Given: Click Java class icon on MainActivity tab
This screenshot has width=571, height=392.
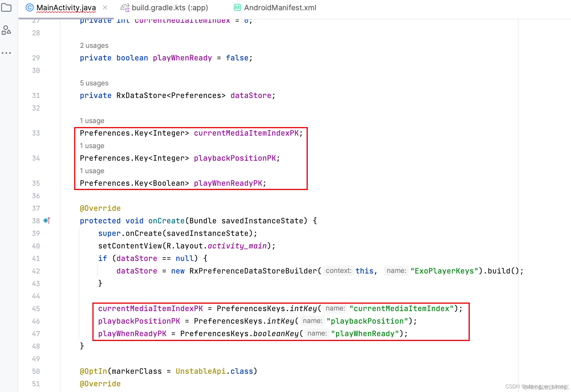Looking at the screenshot, I should pyautogui.click(x=29, y=8).
